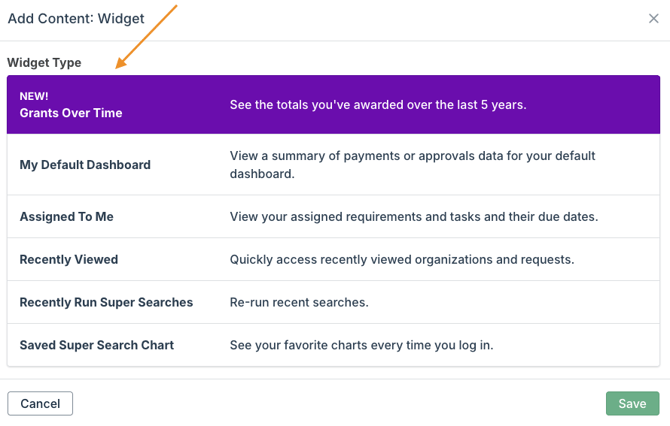Click the Widget Type field label
This screenshot has width=670, height=426.
click(45, 63)
